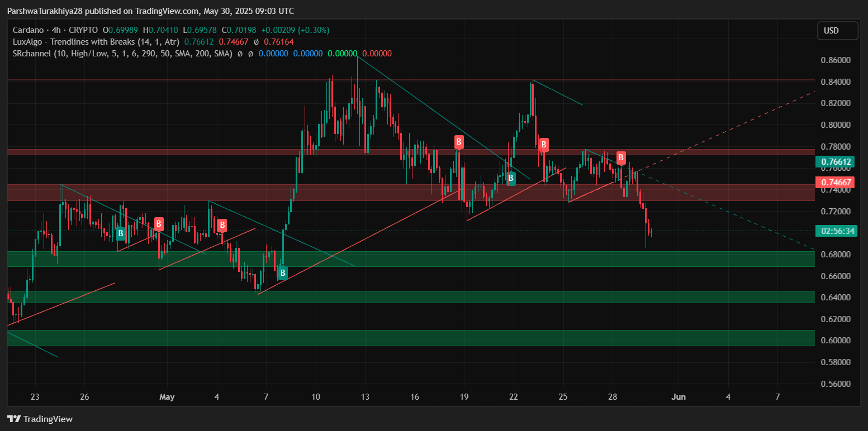Click the 0.64000 price axis label
Image resolution: width=868 pixels, height=431 pixels.
(836, 298)
